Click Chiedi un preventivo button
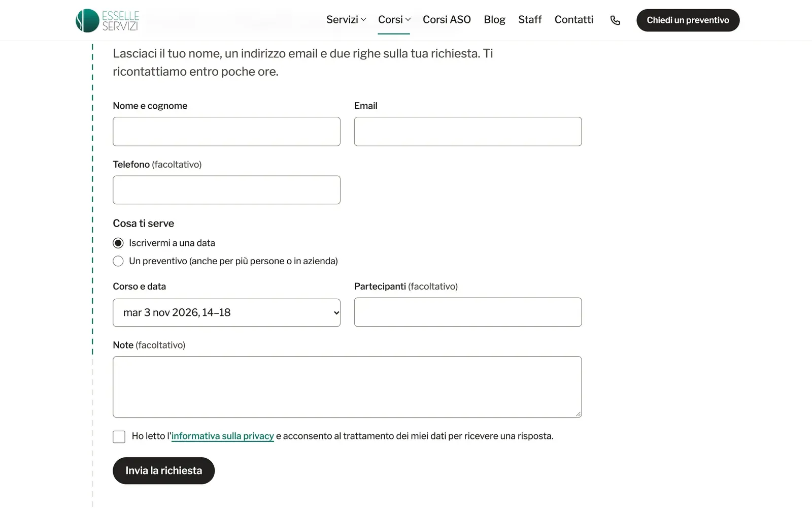The image size is (812, 508). tap(688, 20)
